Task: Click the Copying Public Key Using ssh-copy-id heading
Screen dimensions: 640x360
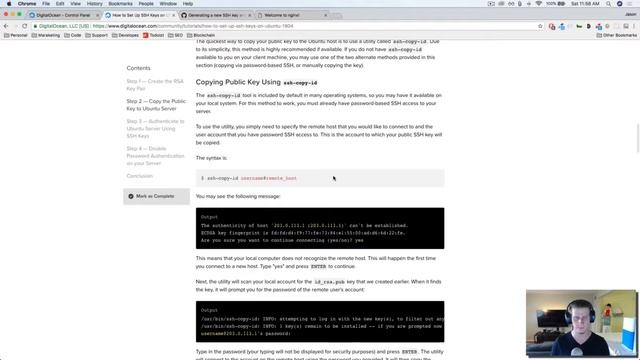Action: click(256, 82)
